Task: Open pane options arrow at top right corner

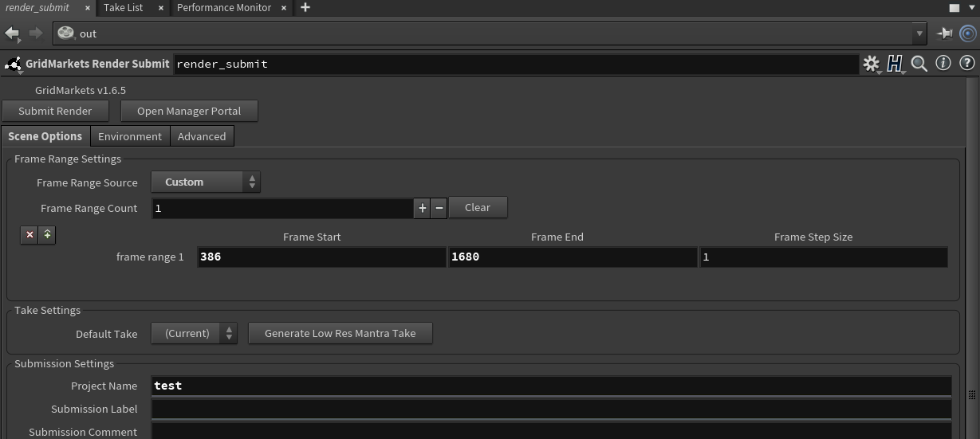Action: click(x=973, y=8)
